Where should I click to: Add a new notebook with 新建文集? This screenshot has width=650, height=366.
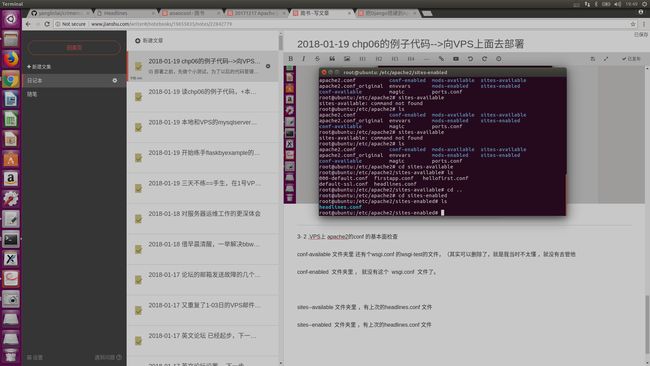(39, 66)
